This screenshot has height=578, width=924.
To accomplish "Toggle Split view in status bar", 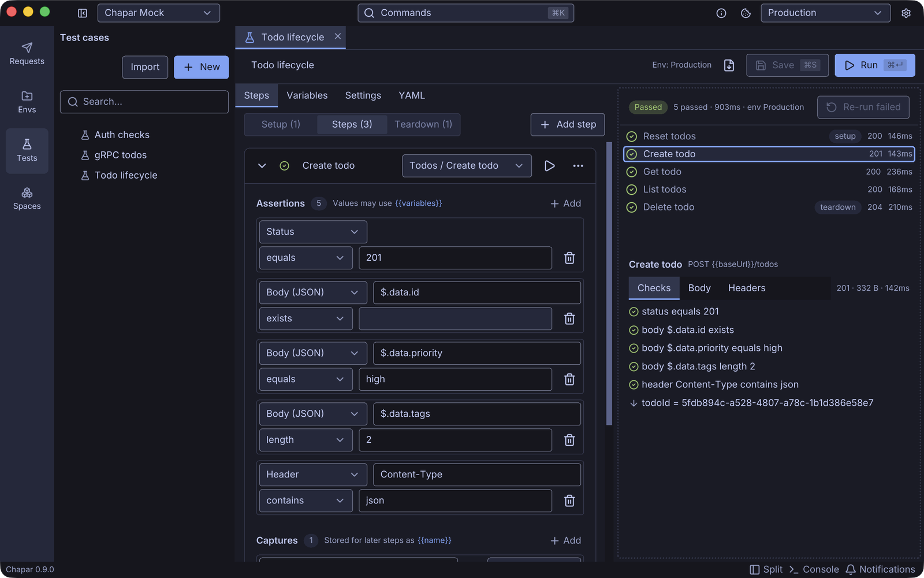I will pos(766,569).
